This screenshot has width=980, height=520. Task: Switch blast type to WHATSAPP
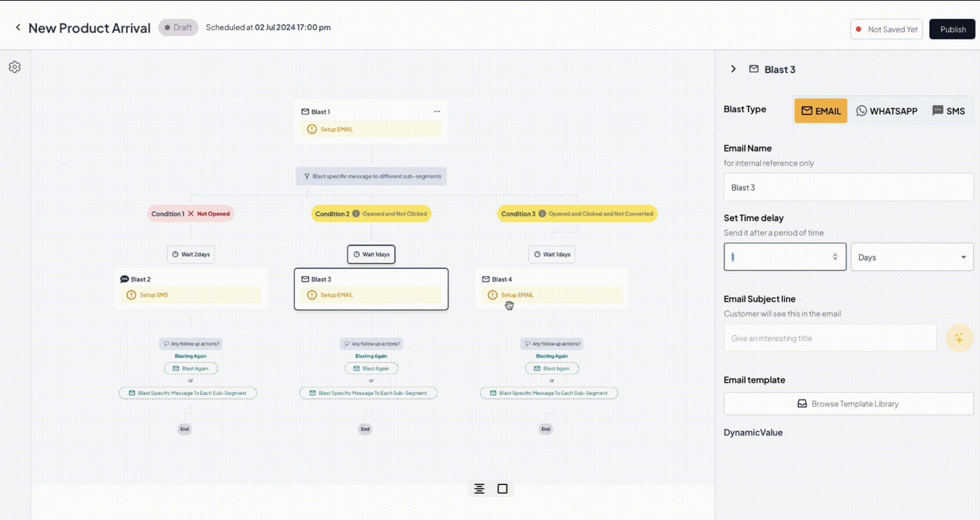click(887, 111)
